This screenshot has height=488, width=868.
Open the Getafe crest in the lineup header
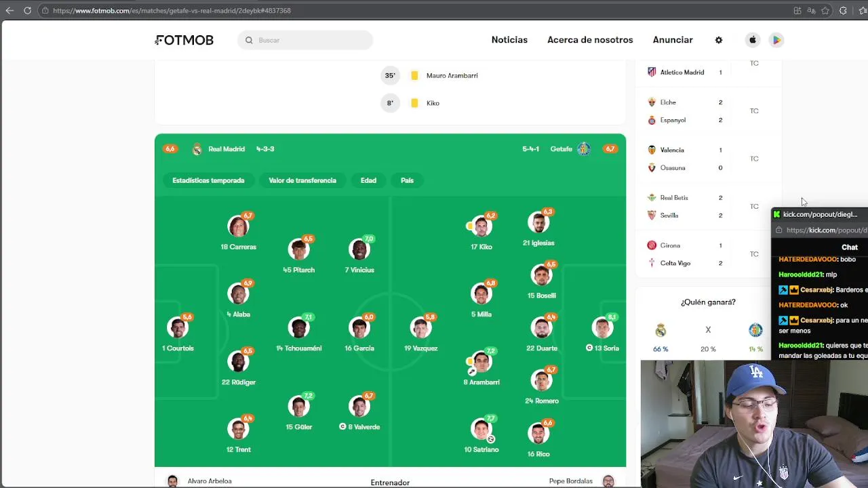[x=584, y=149]
